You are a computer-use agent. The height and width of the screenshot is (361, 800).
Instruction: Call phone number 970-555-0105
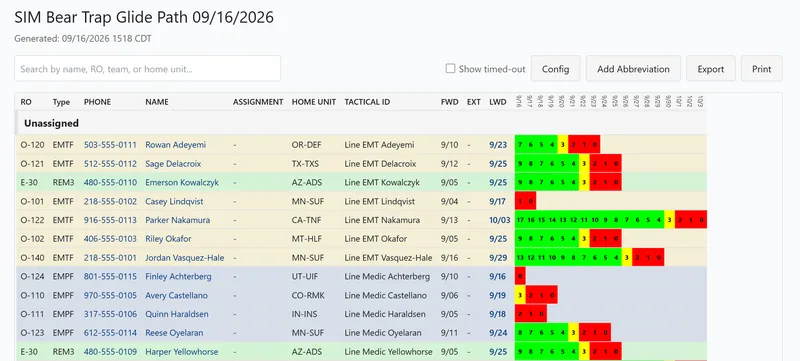(x=110, y=295)
